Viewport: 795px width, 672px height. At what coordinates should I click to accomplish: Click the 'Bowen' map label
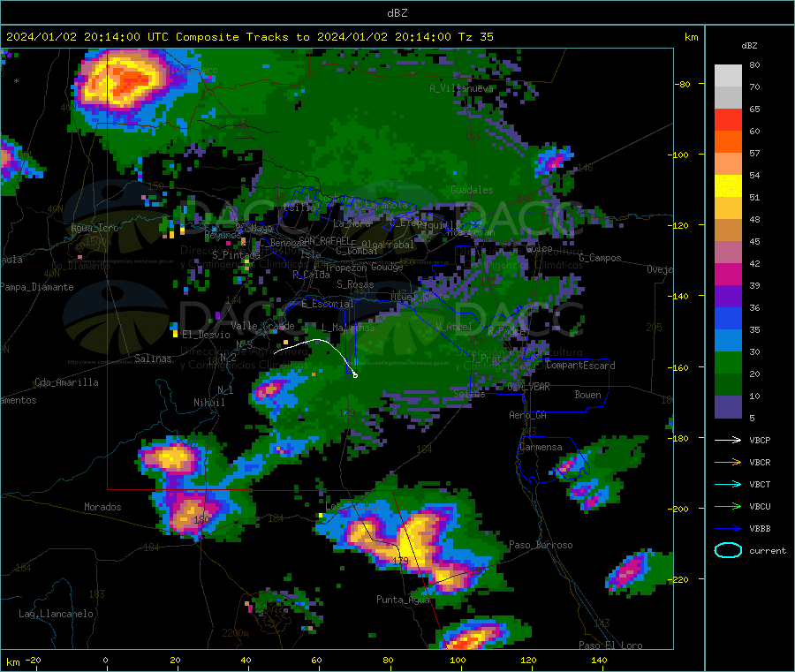point(587,395)
